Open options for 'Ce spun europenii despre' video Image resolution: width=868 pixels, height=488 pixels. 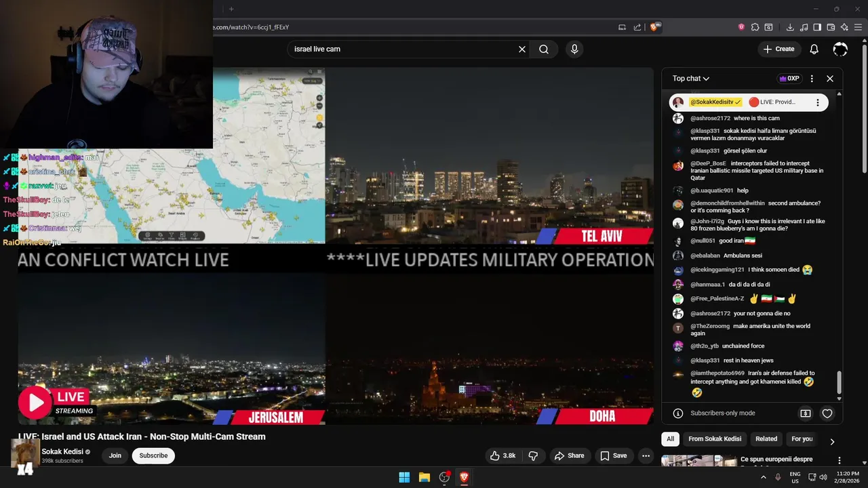click(839, 461)
